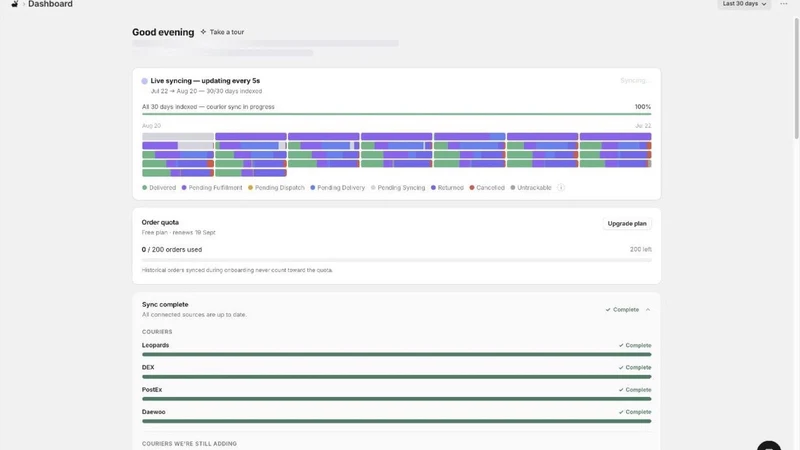
Task: Toggle the Pending Dispatch legend item
Action: click(x=276, y=188)
